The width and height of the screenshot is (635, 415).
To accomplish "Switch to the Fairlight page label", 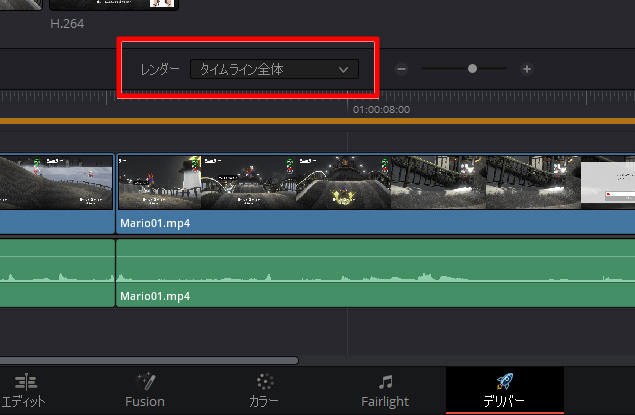I will (386, 402).
